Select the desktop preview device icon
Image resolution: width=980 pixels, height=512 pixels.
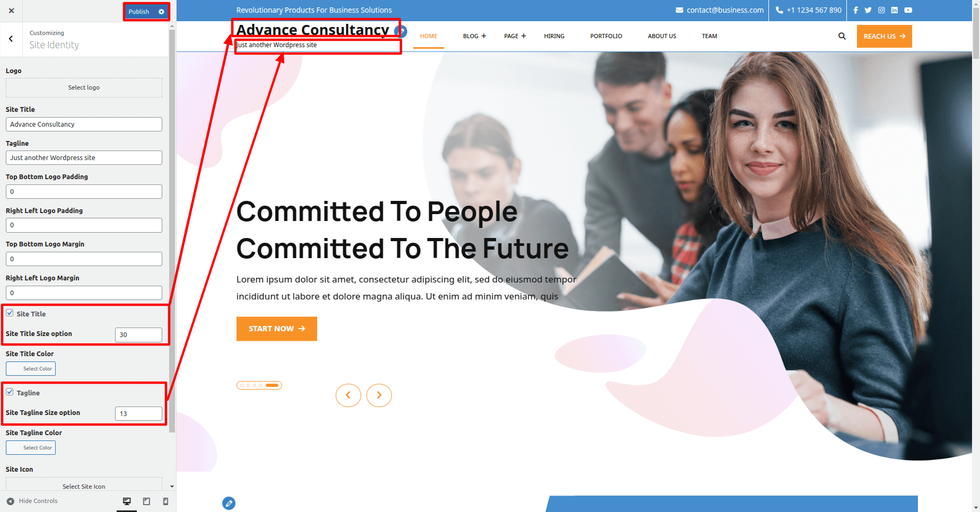(127, 501)
